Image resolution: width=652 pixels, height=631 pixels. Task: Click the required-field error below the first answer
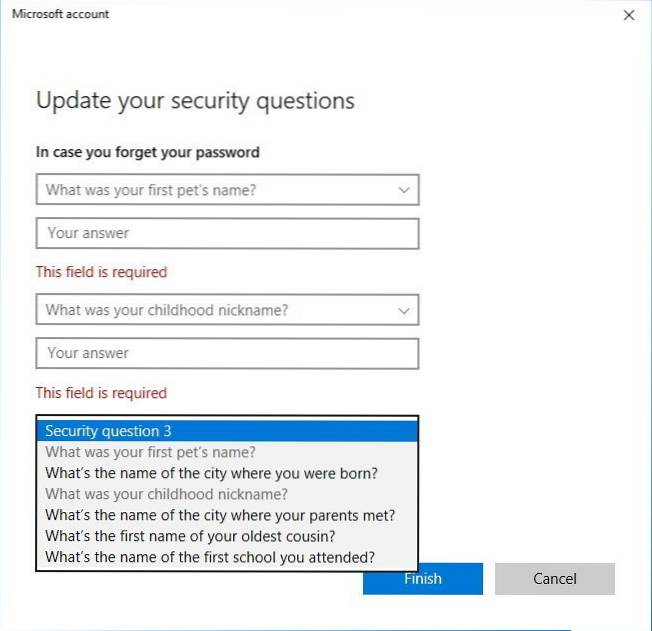101,272
